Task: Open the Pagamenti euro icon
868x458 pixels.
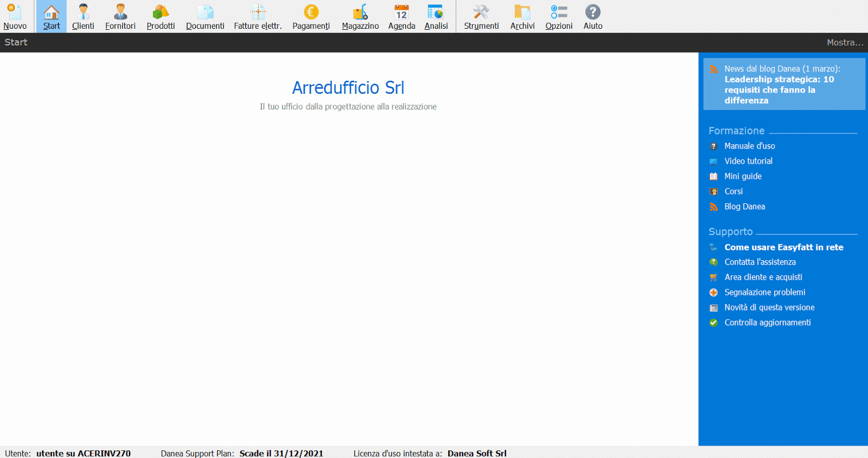Action: coord(311,12)
